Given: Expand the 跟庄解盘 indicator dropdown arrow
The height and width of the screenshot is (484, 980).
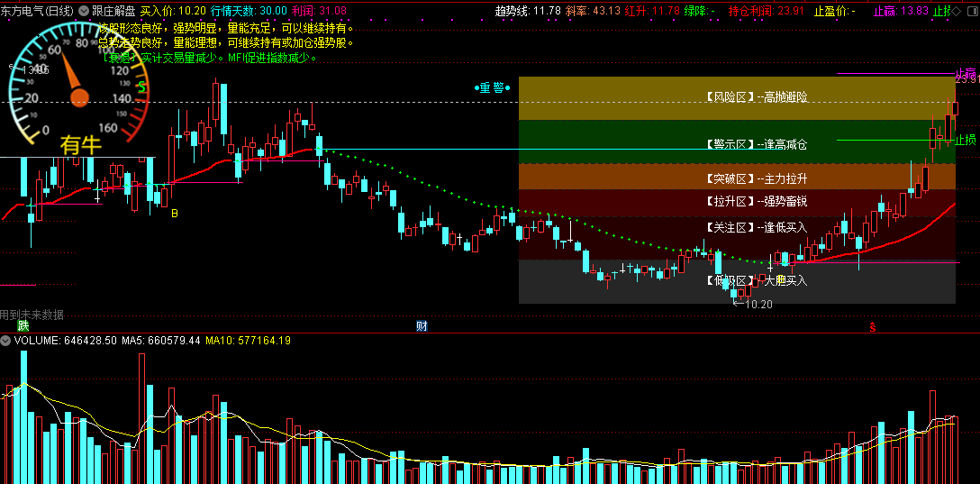Looking at the screenshot, I should [x=84, y=11].
